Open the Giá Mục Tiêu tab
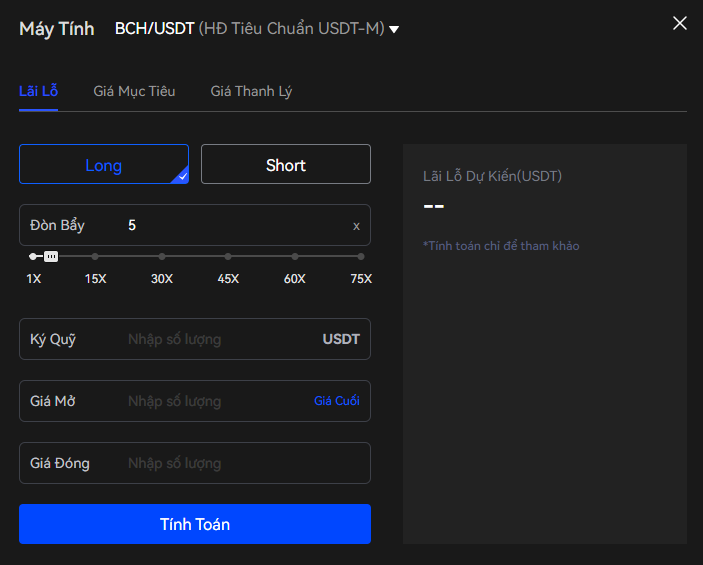The image size is (703, 565). coord(134,91)
